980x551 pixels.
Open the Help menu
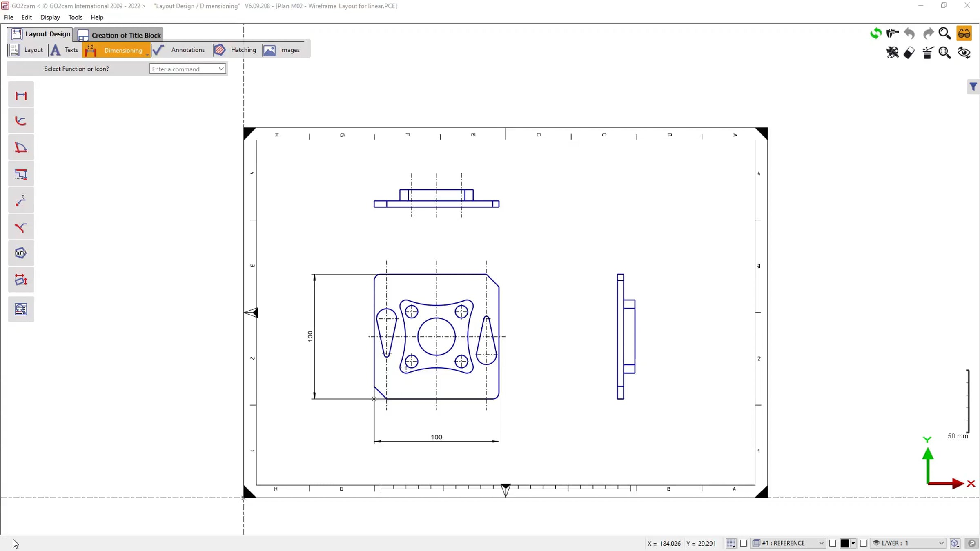97,17
